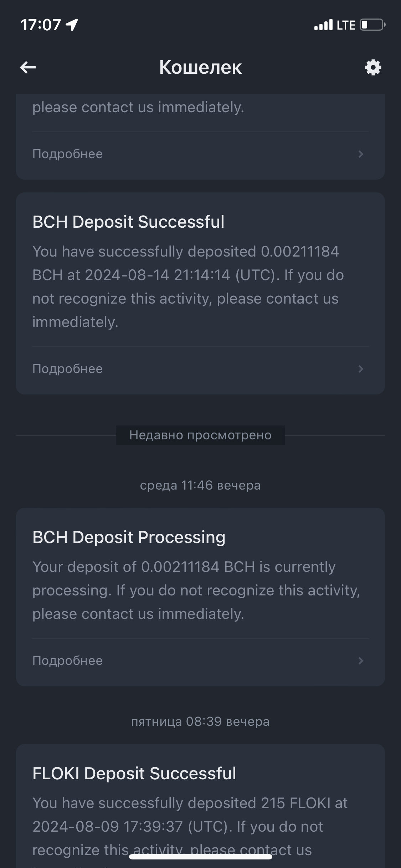Tap the battery indicator icon
The height and width of the screenshot is (868, 401).
(x=372, y=25)
